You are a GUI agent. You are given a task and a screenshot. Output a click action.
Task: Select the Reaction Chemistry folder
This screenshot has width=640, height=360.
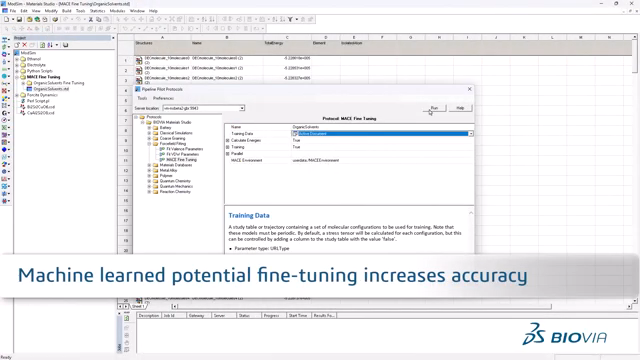coord(175,191)
